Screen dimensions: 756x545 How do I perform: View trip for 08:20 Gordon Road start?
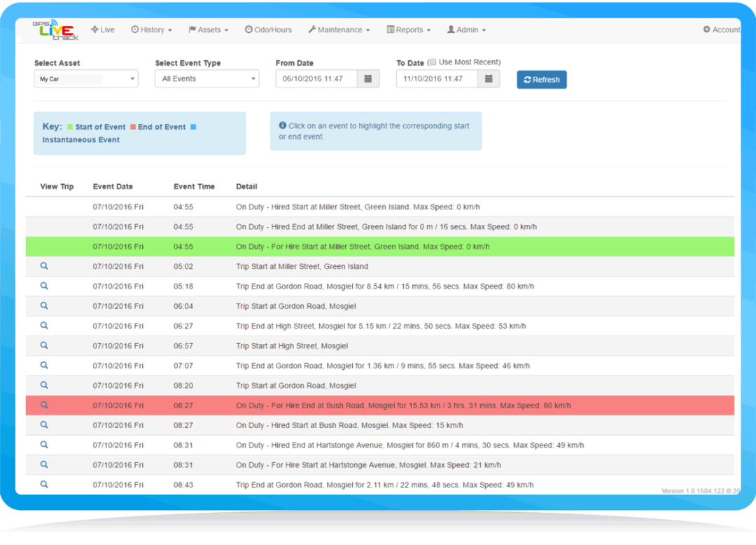click(44, 385)
